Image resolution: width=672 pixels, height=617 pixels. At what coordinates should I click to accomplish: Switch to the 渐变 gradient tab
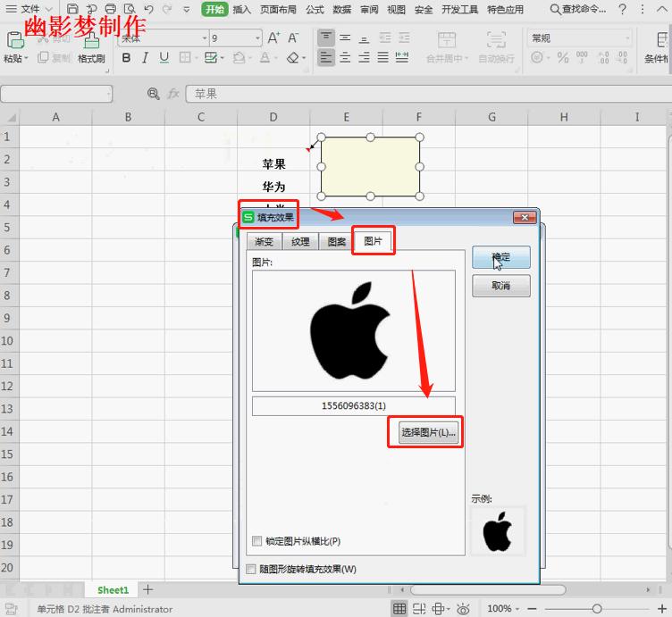point(264,242)
